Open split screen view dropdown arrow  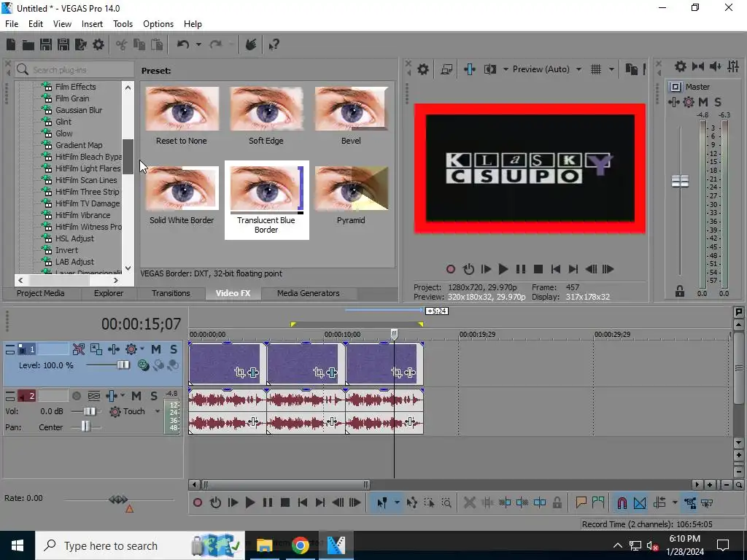point(506,69)
